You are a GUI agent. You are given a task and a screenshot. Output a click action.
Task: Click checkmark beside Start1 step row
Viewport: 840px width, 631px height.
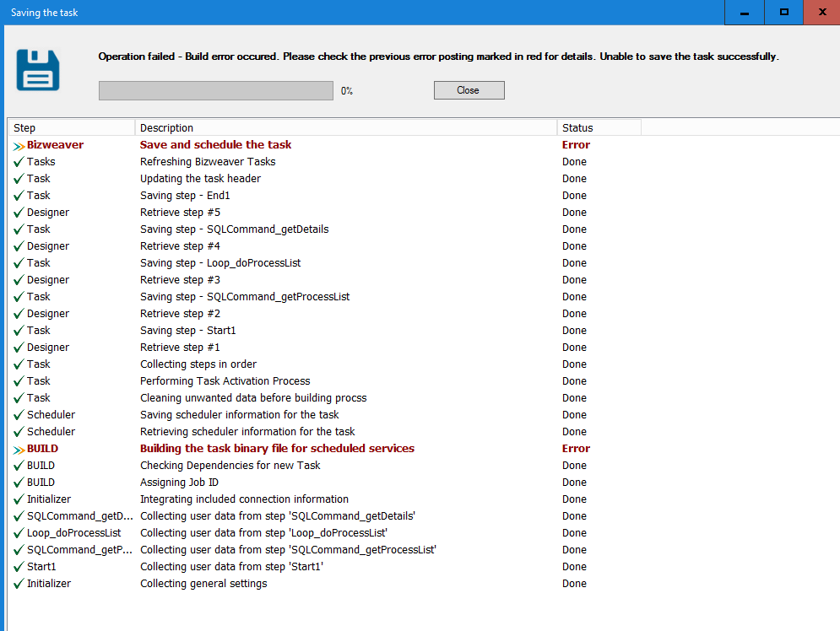pos(19,566)
